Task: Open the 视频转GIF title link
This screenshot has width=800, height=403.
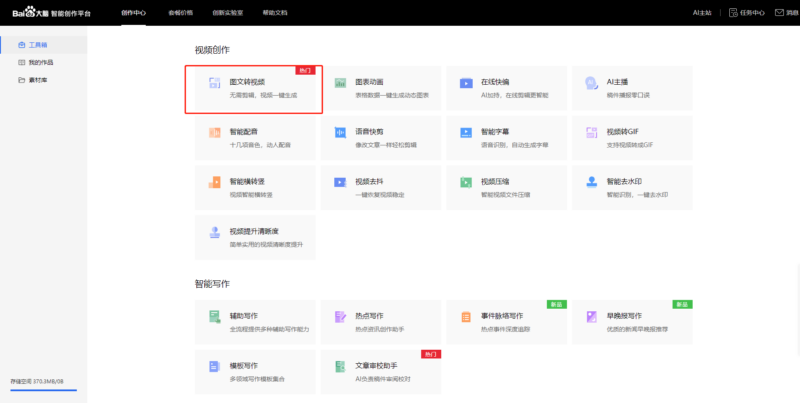Action: coord(622,132)
